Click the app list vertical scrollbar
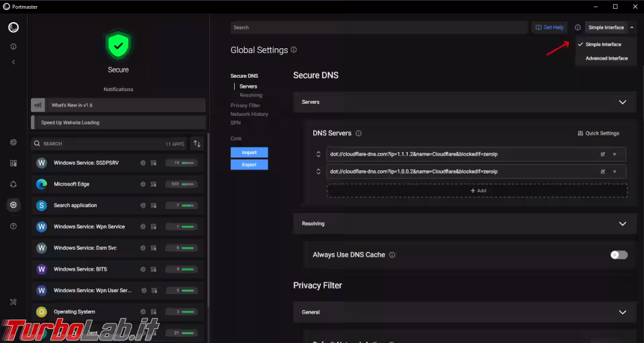Screen dimensions: 644x343 [209, 222]
